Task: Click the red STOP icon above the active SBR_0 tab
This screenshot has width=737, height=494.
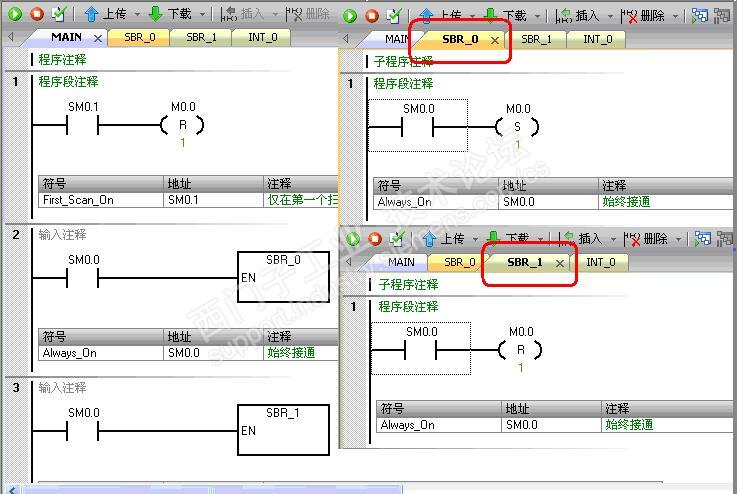Action: (372, 16)
